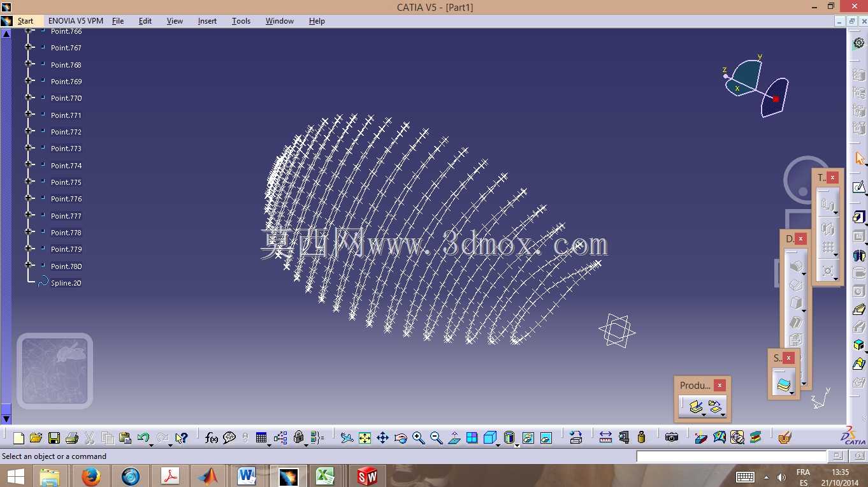Click the Zoom In magnifier
Screen dimensions: 868x487
pos(418,438)
